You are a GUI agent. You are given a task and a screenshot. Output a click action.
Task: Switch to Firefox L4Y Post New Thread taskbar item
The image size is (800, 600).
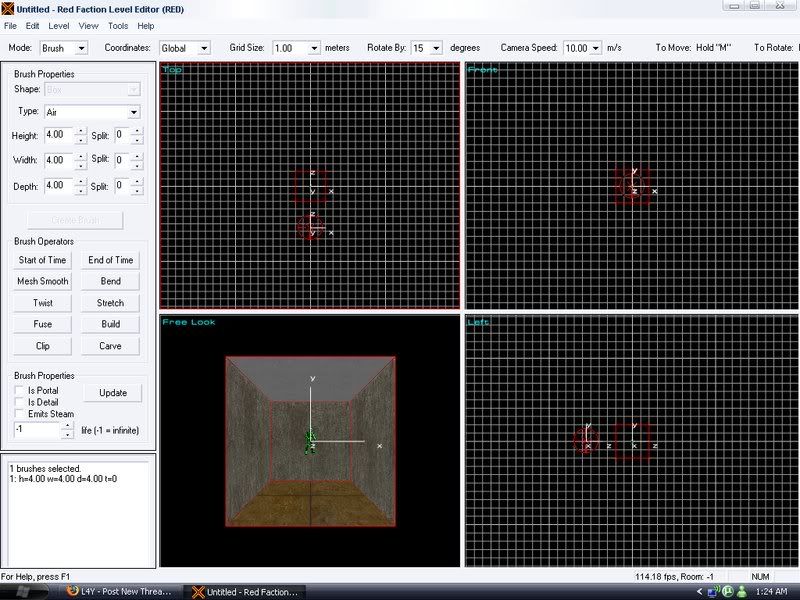click(x=120, y=591)
